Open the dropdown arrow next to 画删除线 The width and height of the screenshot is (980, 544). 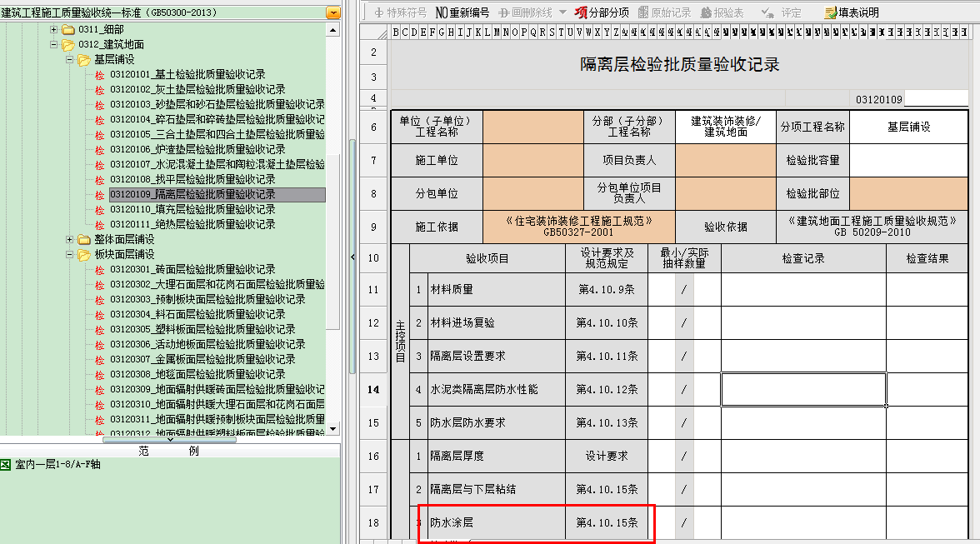562,12
